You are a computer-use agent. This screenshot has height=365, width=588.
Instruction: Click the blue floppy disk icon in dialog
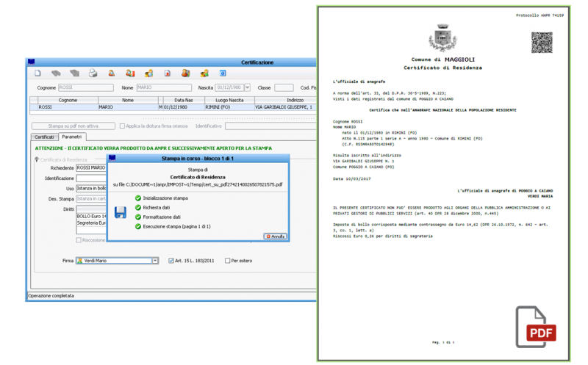pyautogui.click(x=121, y=212)
